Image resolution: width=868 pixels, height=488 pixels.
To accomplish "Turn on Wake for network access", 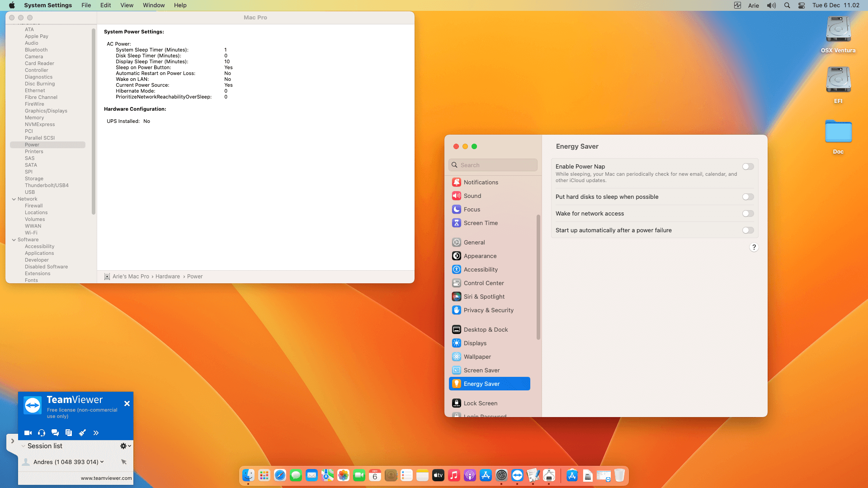I will tap(748, 214).
